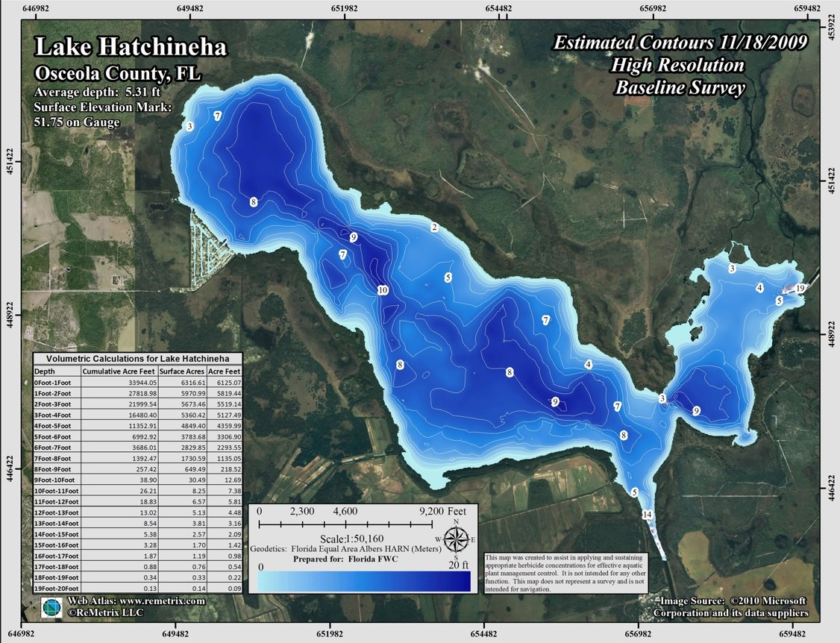Click the 4,600 mark on the scale bar
The height and width of the screenshot is (643, 840).
(345, 512)
